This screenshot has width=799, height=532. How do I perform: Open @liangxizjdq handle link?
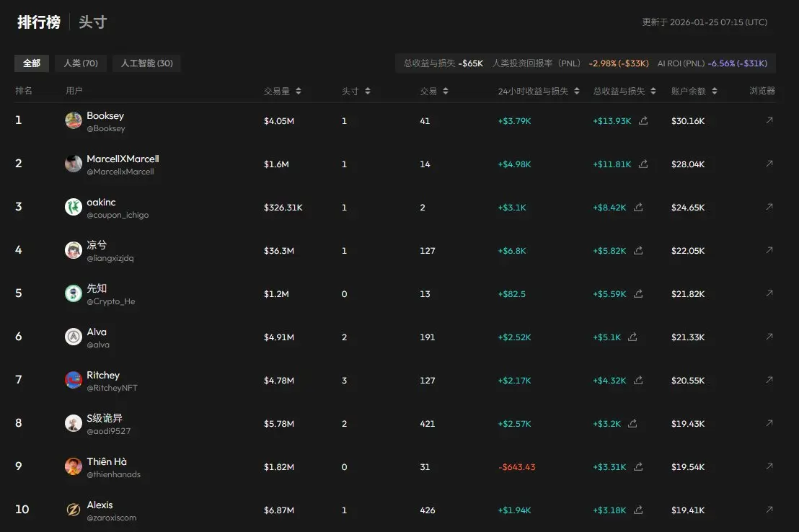click(110, 258)
